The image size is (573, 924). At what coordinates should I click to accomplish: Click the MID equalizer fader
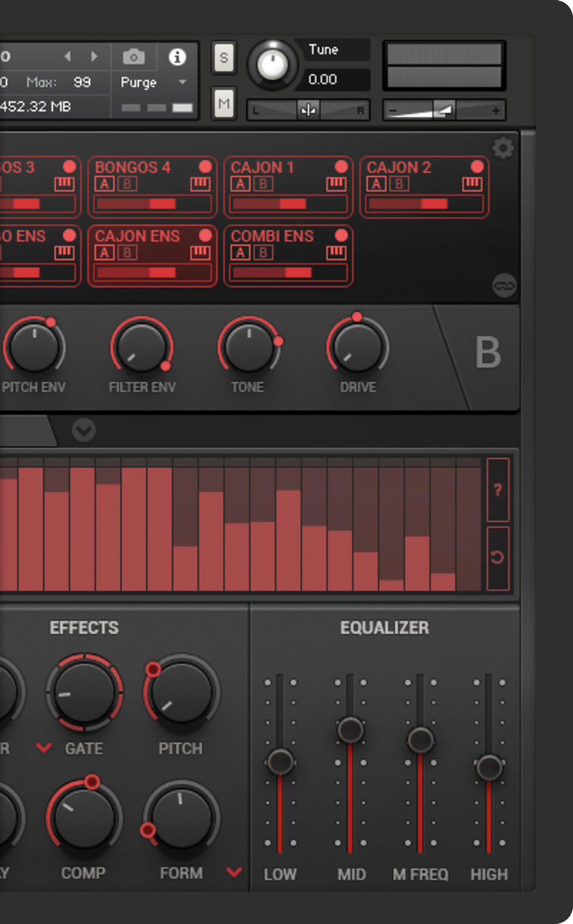(350, 729)
